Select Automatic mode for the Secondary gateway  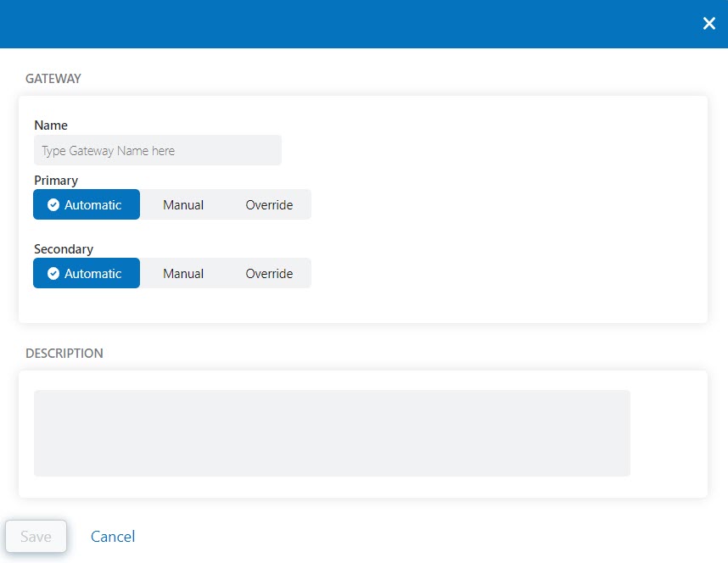click(87, 273)
